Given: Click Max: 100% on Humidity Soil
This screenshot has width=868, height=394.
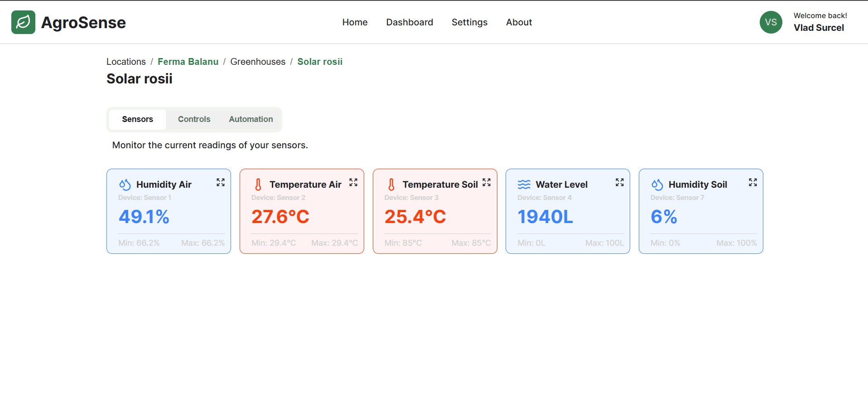Looking at the screenshot, I should click(x=737, y=243).
